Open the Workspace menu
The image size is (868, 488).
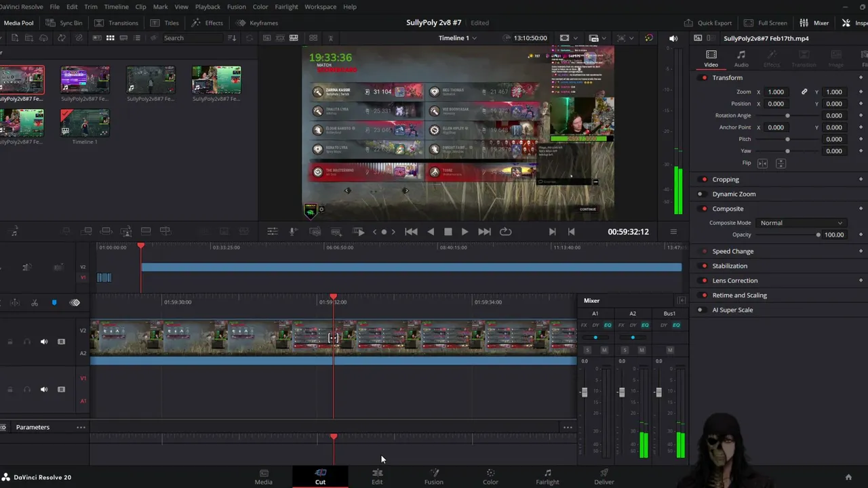320,7
